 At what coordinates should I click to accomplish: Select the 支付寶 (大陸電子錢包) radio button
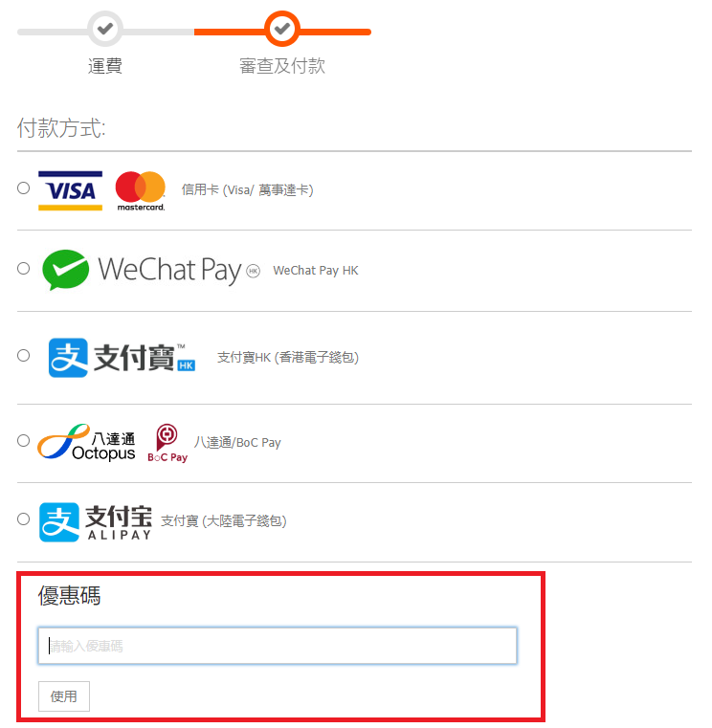coord(23,519)
